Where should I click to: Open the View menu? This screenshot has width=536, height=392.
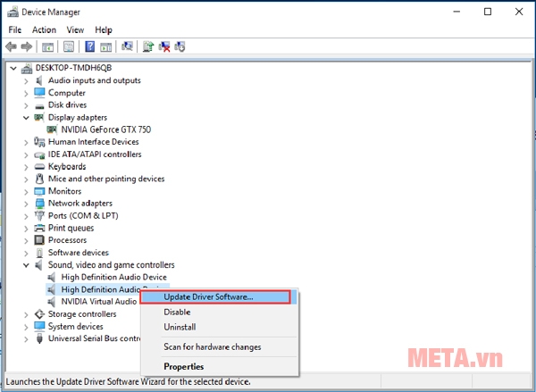(75, 29)
